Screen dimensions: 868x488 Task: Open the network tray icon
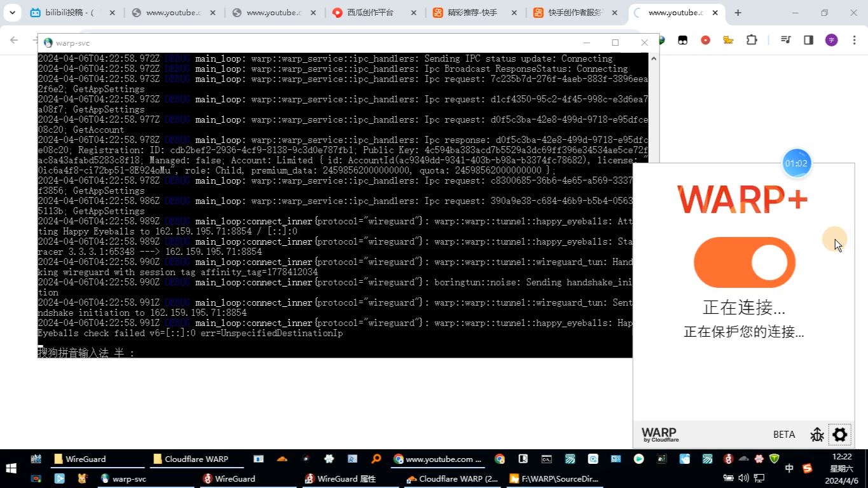[759, 478]
